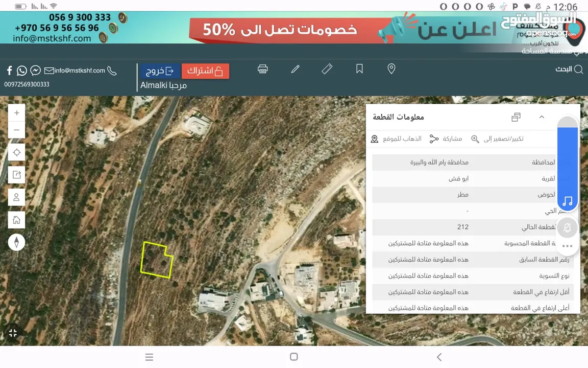Click خروج to log out
The width and height of the screenshot is (588, 368).
coord(160,71)
